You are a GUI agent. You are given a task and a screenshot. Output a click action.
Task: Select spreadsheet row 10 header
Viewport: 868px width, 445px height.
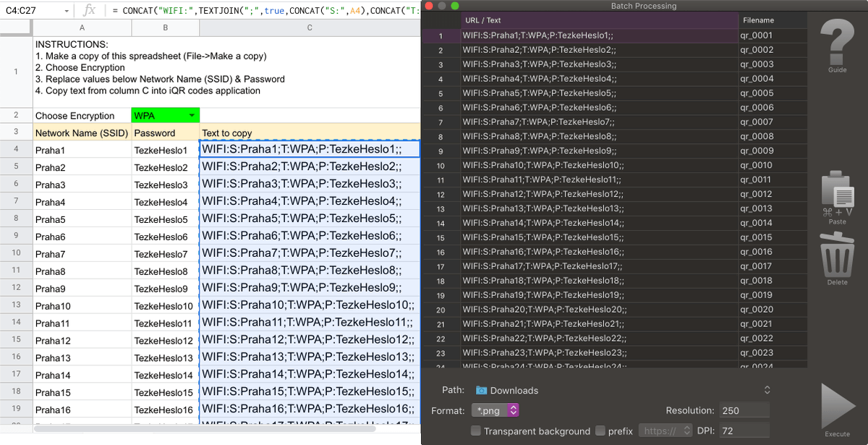(16, 253)
